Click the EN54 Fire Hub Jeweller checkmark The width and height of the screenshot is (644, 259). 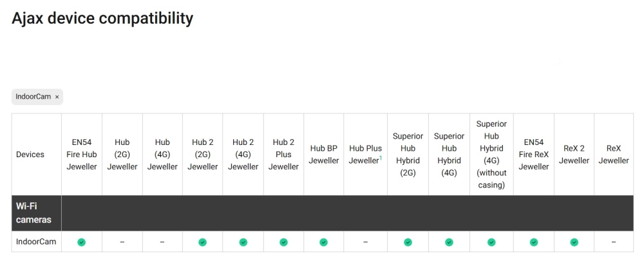pyautogui.click(x=82, y=242)
